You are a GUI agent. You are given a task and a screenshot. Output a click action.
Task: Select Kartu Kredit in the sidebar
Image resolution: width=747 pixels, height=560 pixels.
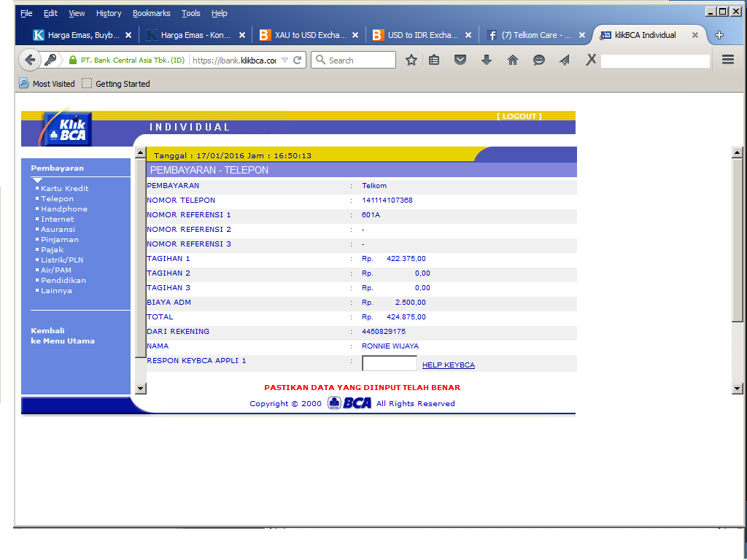point(64,189)
